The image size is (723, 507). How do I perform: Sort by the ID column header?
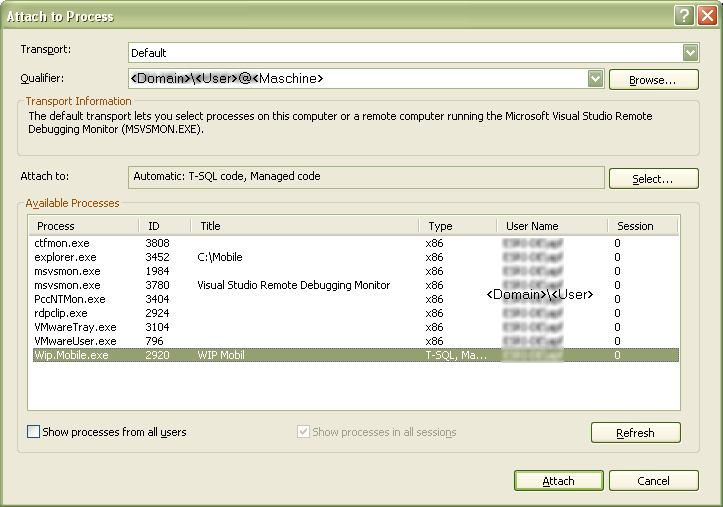click(x=165, y=226)
